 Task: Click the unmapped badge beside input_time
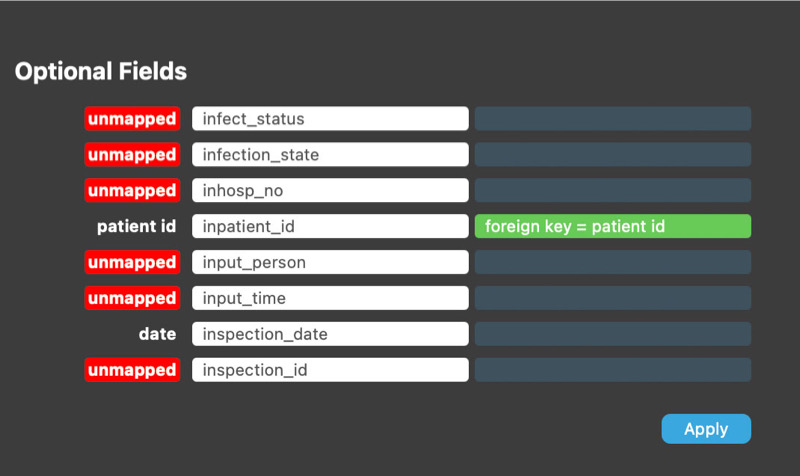pyautogui.click(x=132, y=298)
